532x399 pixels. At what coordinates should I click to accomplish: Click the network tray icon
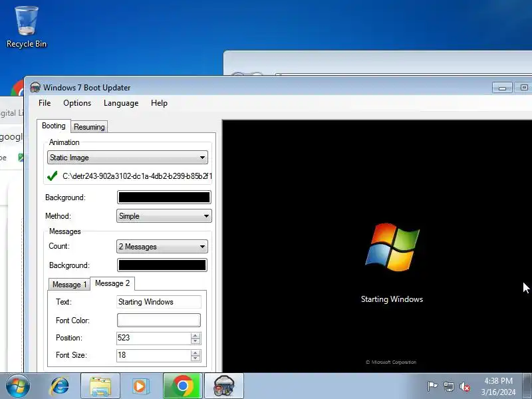(448, 386)
